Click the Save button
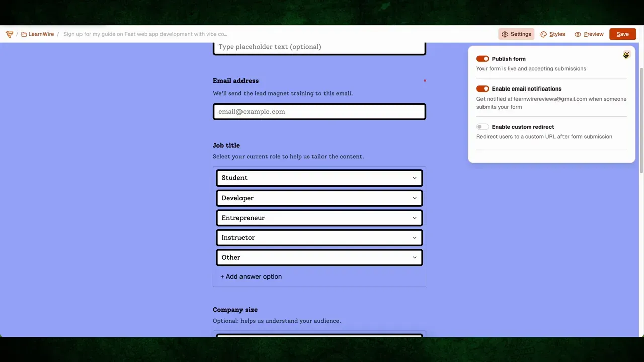 (622, 34)
